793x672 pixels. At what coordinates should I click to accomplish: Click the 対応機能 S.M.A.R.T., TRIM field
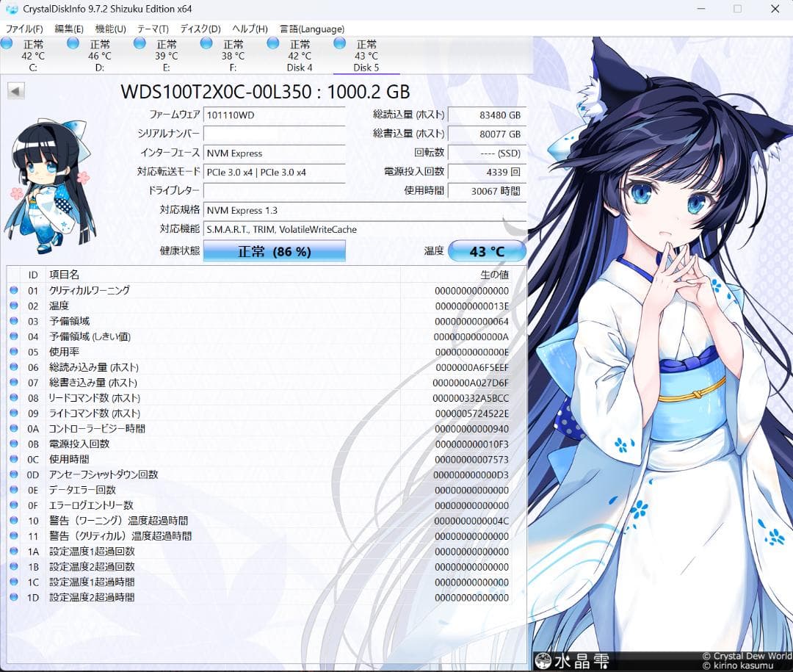[x=365, y=229]
